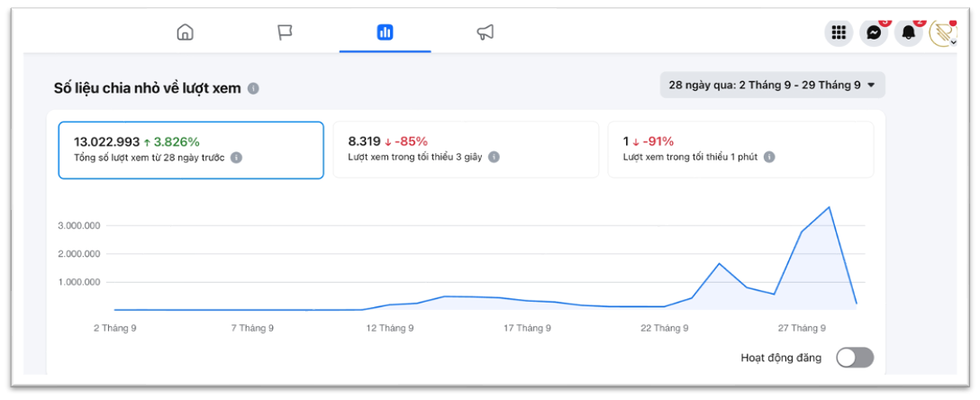Open the Ads megaphone icon tab
980x400 pixels.
tap(485, 32)
